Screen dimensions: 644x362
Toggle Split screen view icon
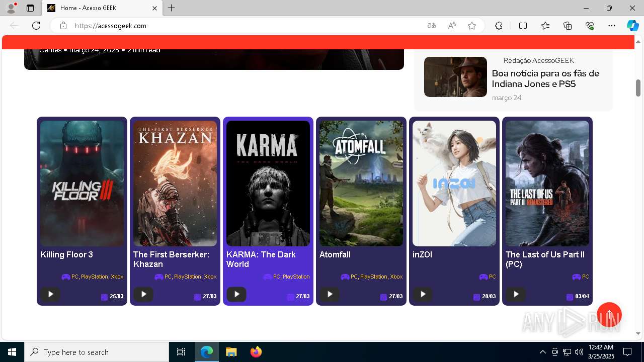(x=523, y=26)
